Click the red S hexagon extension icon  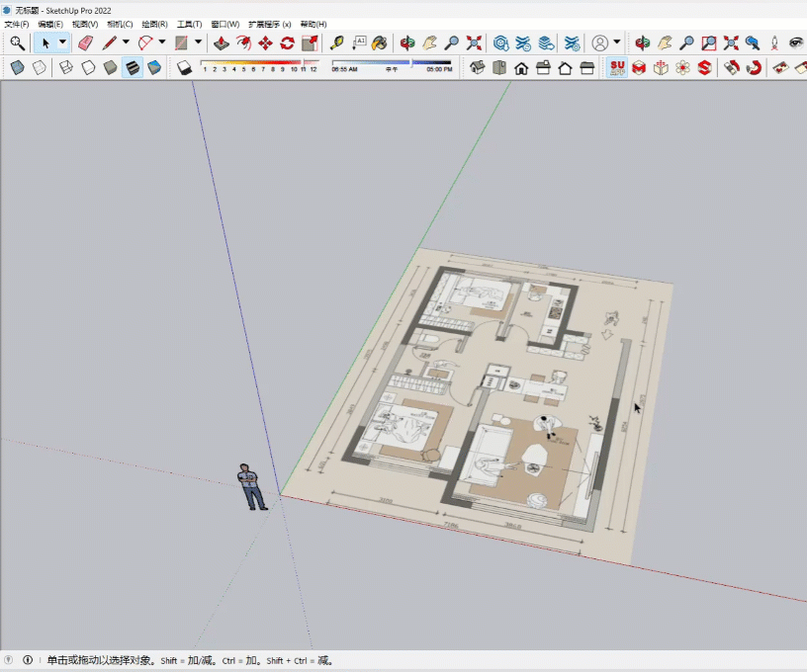(x=705, y=68)
